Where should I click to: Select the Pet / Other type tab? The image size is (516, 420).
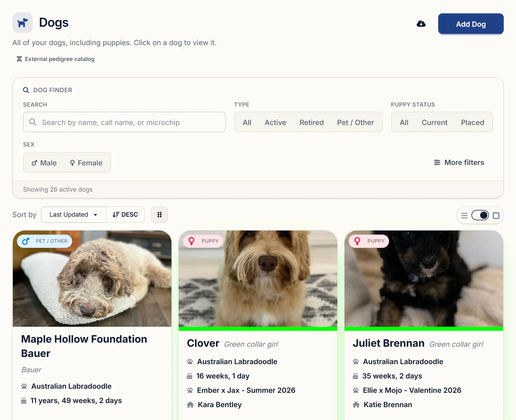pyautogui.click(x=355, y=123)
